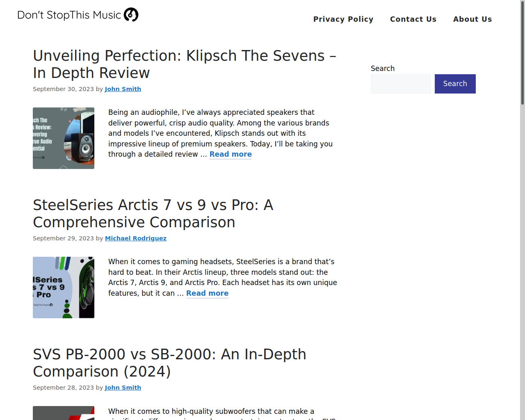Go to Contact Us page
This screenshot has height=420, width=525.
pos(413,19)
